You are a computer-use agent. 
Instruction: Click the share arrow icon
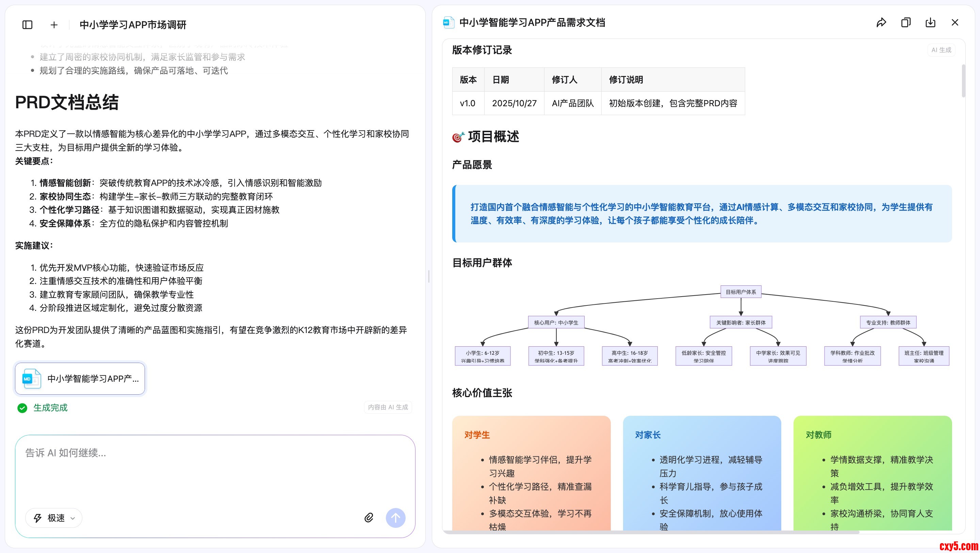click(881, 22)
